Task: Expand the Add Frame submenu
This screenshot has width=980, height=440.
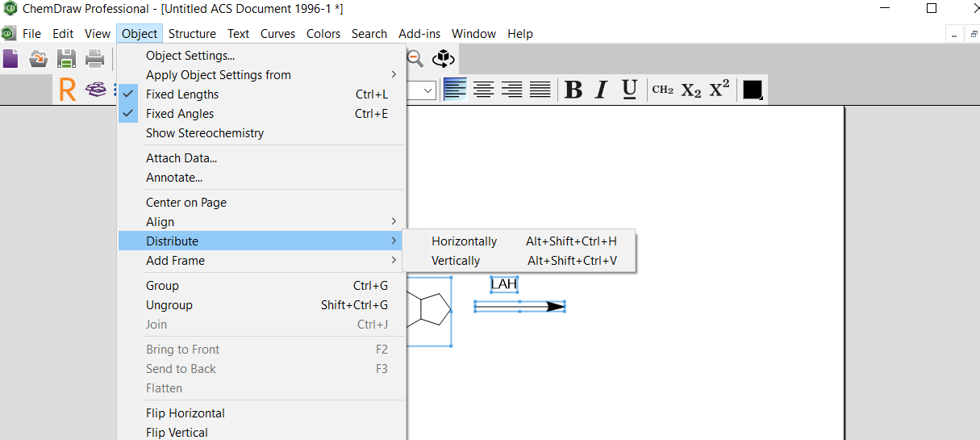Action: tap(262, 261)
